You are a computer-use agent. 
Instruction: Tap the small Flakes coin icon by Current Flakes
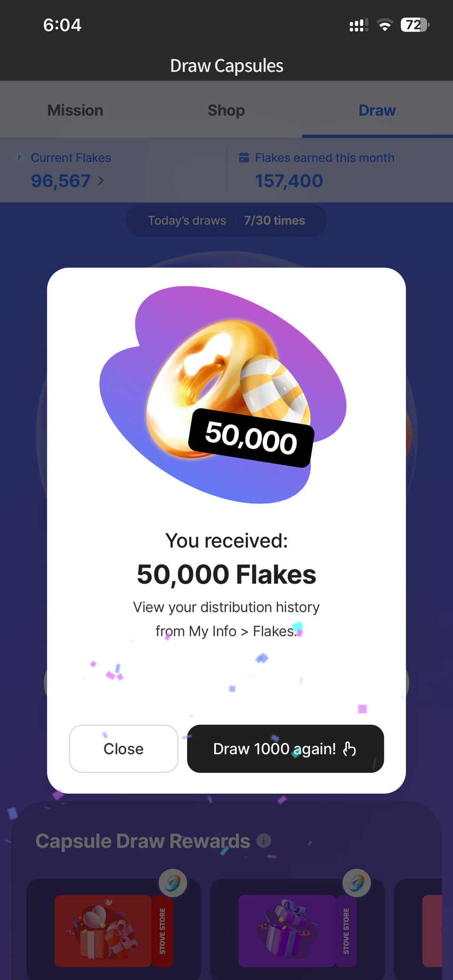click(20, 158)
